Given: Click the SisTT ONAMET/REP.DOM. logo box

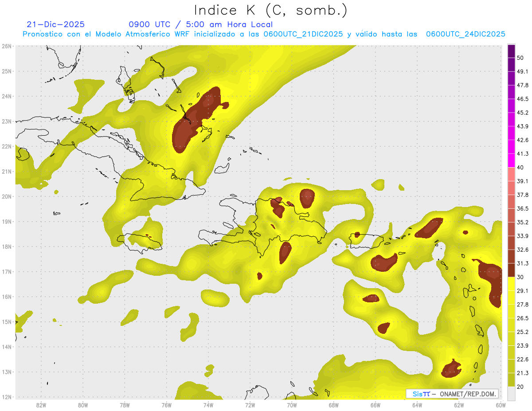Looking at the screenshot, I should click(452, 394).
